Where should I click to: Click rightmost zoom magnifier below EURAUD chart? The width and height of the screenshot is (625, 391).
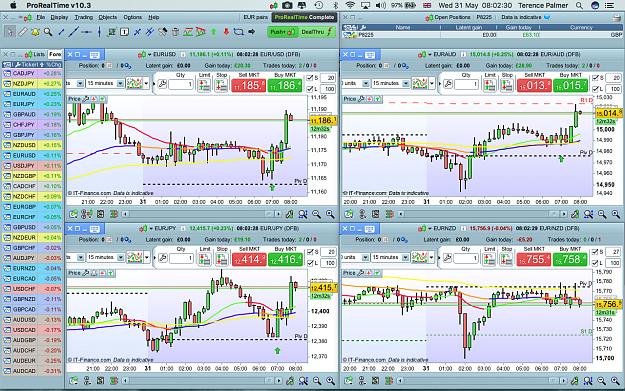[x=615, y=214]
